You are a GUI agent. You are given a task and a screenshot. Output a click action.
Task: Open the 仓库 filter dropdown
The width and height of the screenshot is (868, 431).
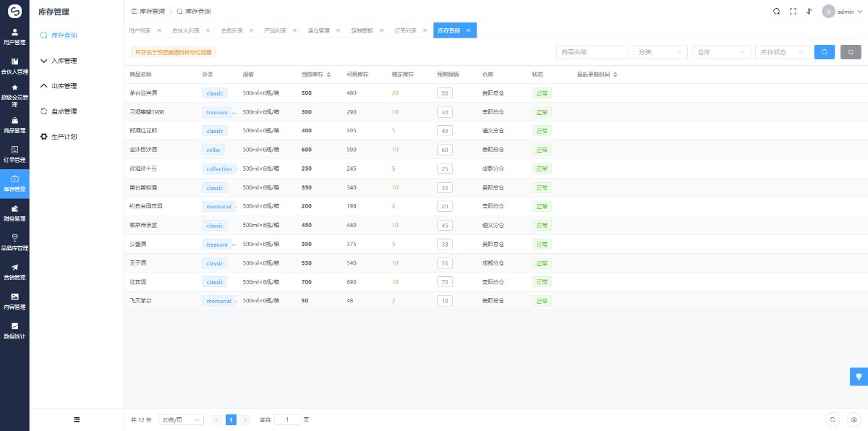[x=721, y=51]
